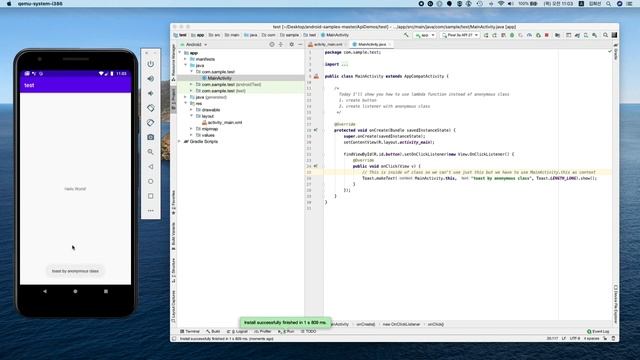This screenshot has width=640, height=360.
Task: Click the override gutter icon beside onCreate
Action: point(316,130)
